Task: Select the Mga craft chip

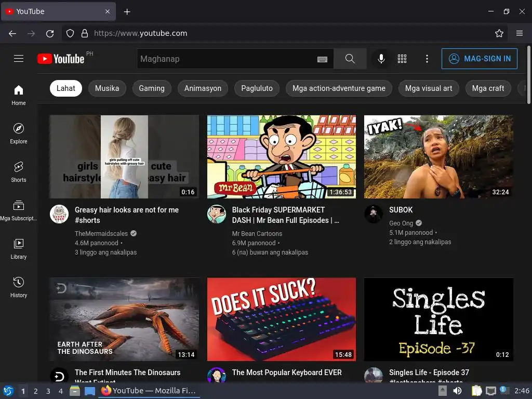Action: pyautogui.click(x=488, y=88)
